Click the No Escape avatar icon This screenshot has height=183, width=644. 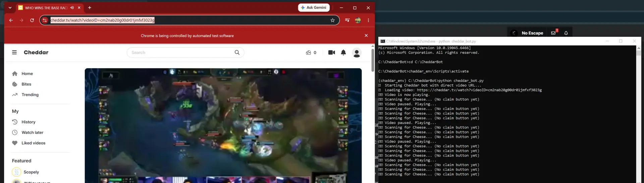(514, 33)
